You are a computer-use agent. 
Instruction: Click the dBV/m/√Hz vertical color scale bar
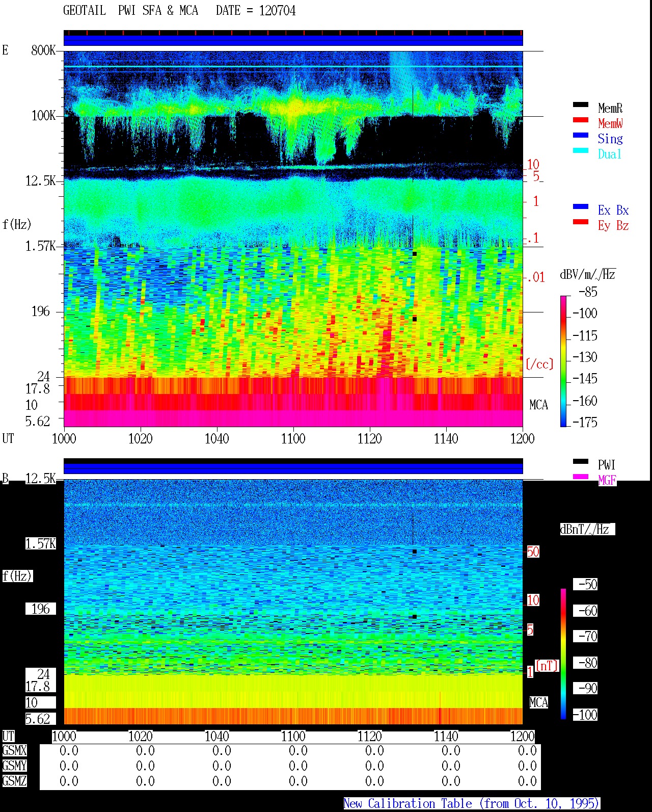point(563,361)
